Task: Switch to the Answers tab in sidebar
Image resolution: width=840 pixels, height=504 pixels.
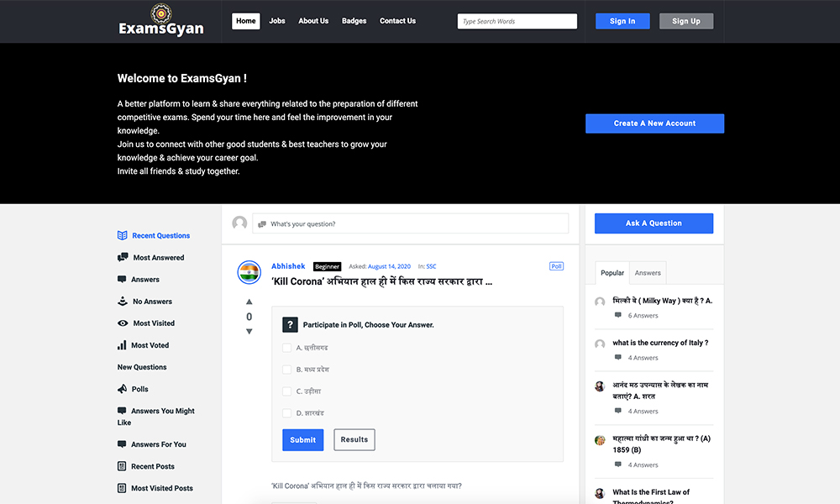Action: (x=648, y=273)
